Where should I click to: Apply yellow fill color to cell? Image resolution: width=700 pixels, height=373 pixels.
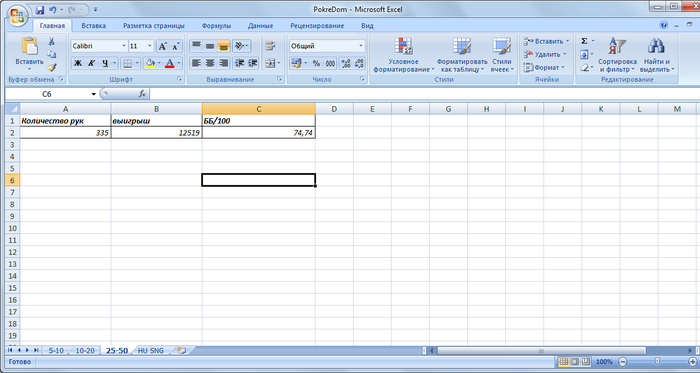tap(150, 63)
